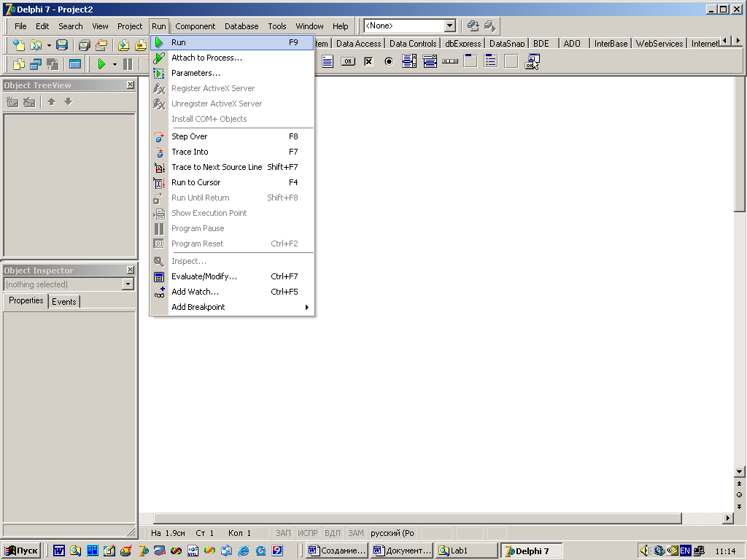Click the Save toolbar icon
The width and height of the screenshot is (747, 560).
point(62,44)
